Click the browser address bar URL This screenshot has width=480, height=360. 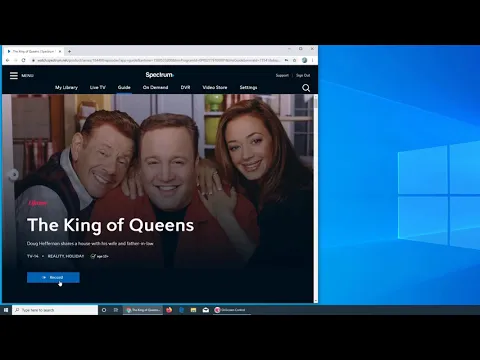click(x=158, y=60)
